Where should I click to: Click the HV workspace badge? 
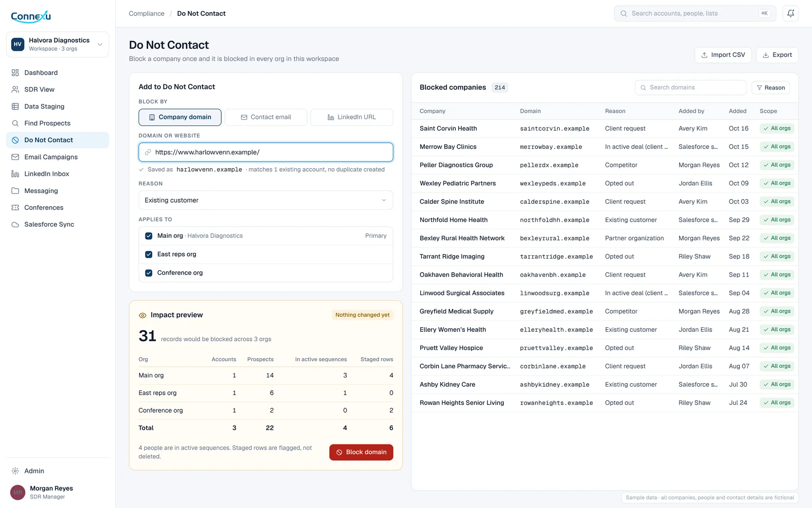click(x=18, y=44)
